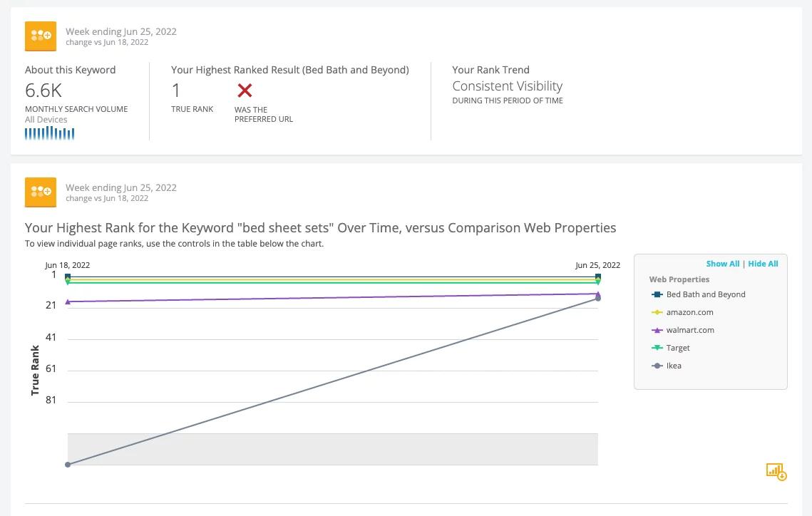The image size is (812, 516).
Task: Click the Jun 18, 2022 chart axis label
Action: [x=68, y=265]
